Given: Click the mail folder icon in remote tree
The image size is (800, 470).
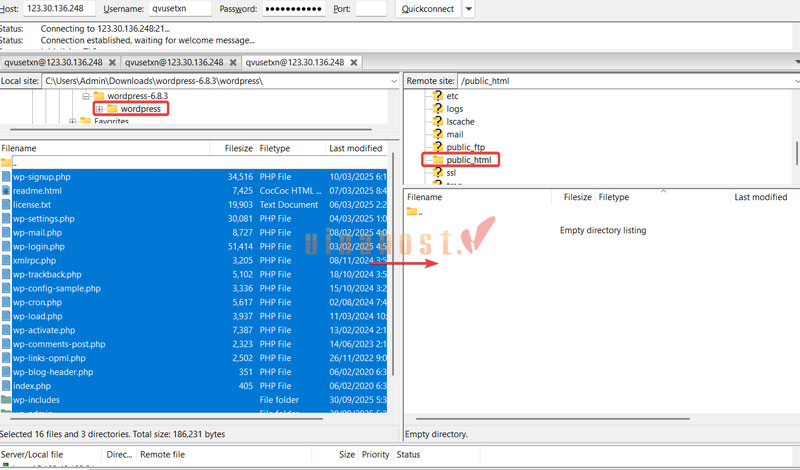Looking at the screenshot, I should click(437, 134).
